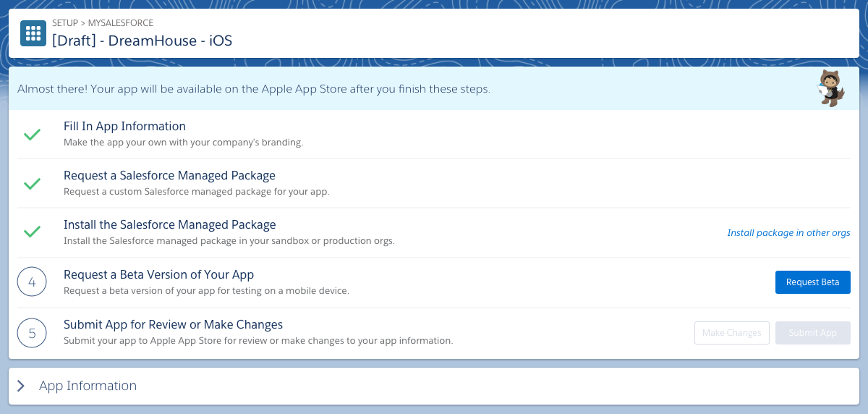Click checkmark beside Request a Salesforce Managed Package
The height and width of the screenshot is (414, 868).
pos(32,184)
